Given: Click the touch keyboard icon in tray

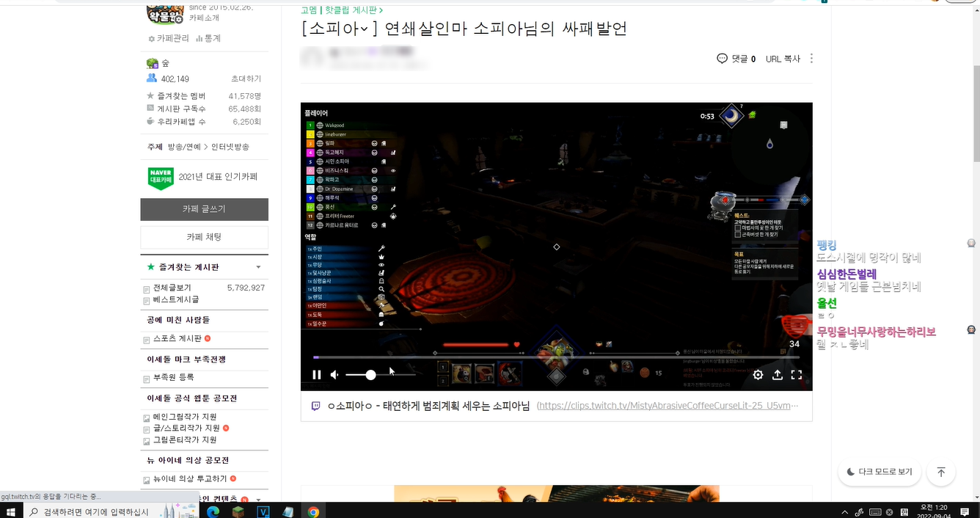Looking at the screenshot, I should pos(874,511).
